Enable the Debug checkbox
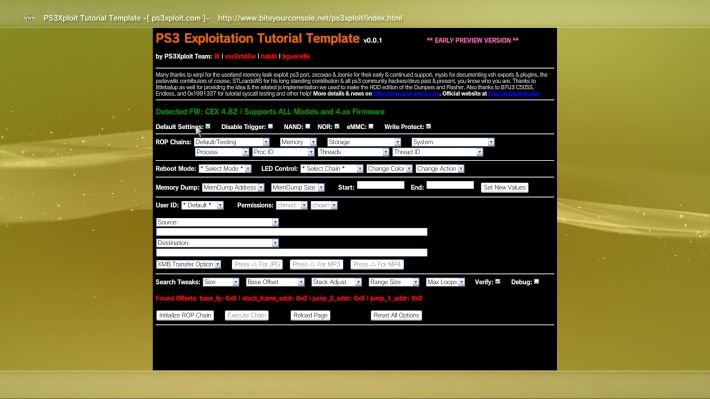This screenshot has height=399, width=710. coord(537,282)
